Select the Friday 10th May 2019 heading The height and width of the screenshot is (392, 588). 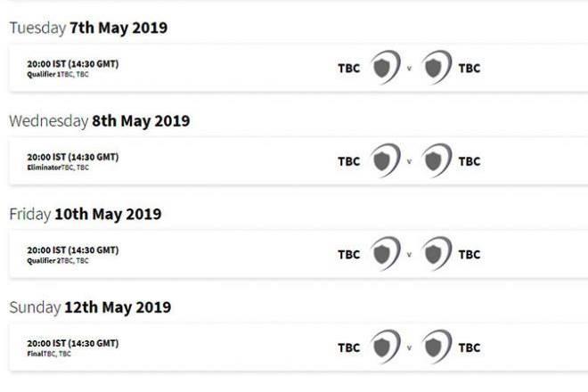[x=85, y=214]
